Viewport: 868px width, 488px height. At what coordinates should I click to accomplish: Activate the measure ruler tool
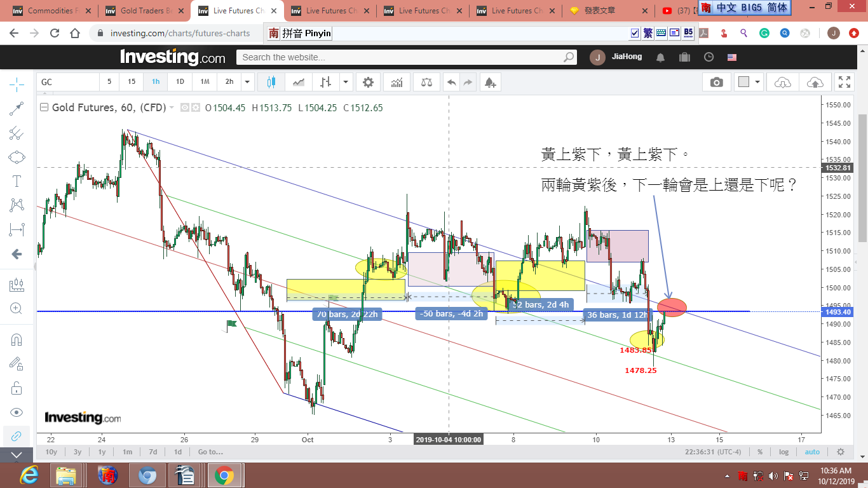coord(17,285)
